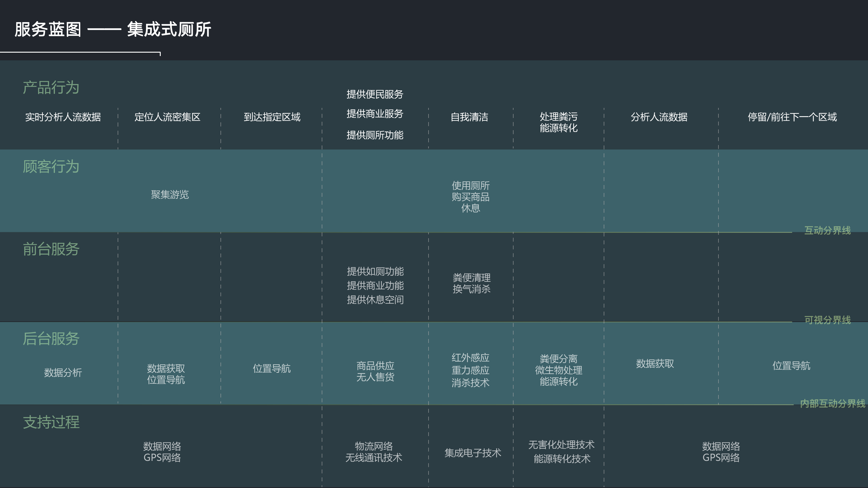
Task: Click 无害化处理技术 text
Action: click(x=561, y=445)
